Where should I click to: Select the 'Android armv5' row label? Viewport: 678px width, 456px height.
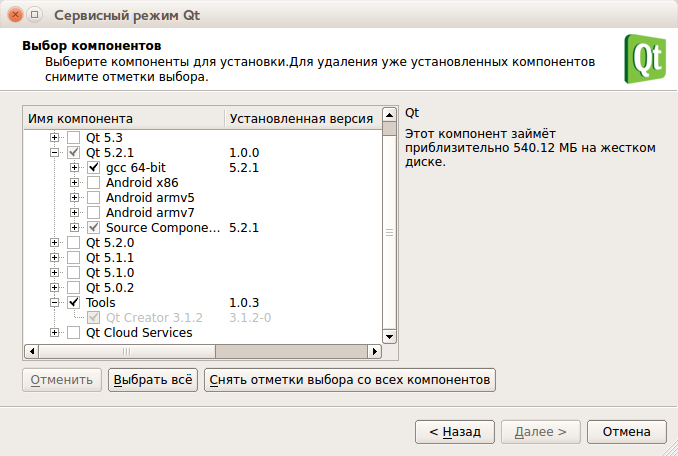click(x=150, y=198)
